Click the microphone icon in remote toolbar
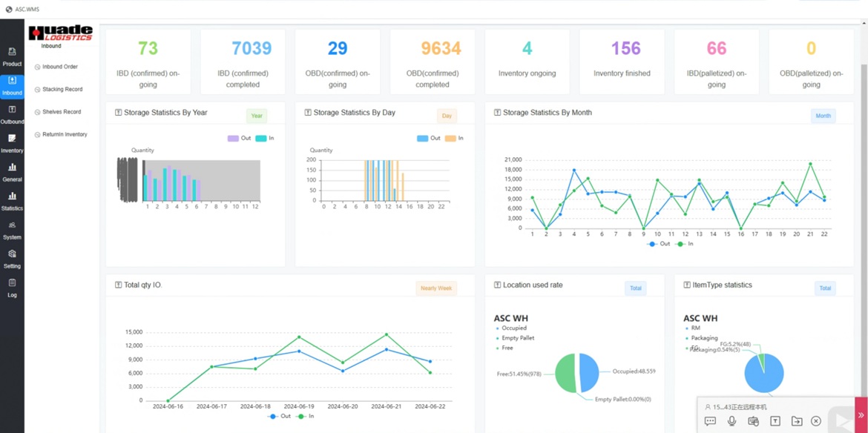The image size is (868, 433). pyautogui.click(x=731, y=420)
